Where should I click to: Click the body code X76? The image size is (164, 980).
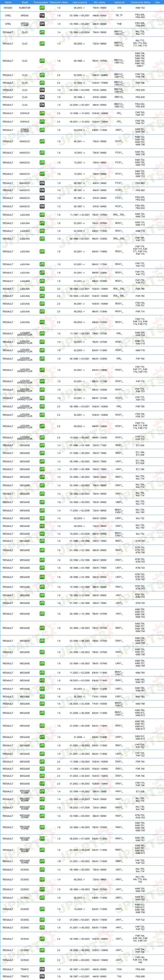119,8
